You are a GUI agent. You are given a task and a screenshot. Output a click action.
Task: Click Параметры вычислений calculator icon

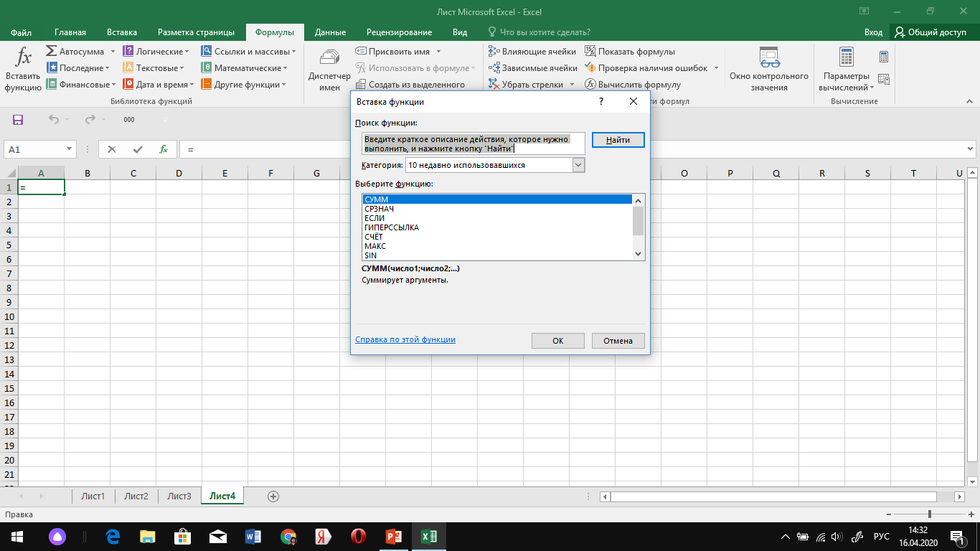847,57
